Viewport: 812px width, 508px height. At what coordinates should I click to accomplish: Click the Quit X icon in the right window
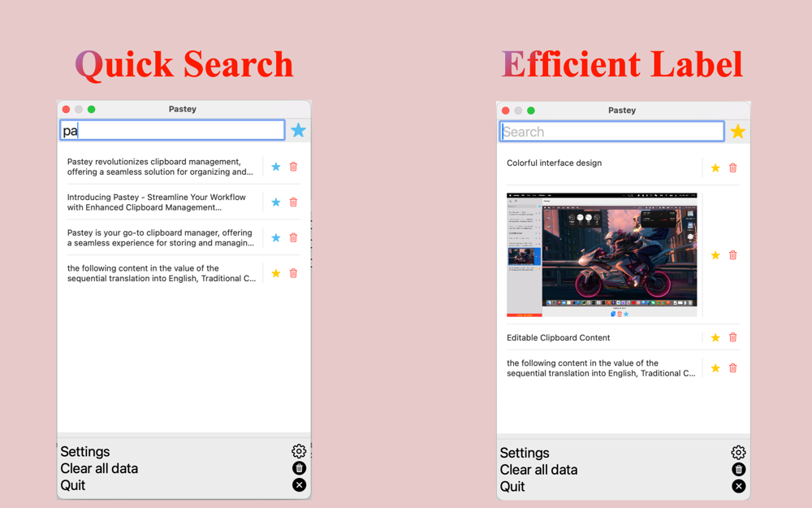[x=739, y=486]
